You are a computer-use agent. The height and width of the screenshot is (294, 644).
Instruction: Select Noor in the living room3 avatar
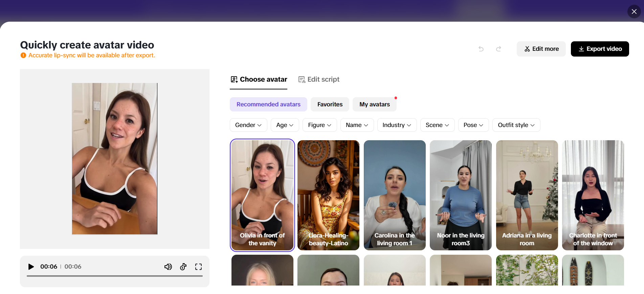click(x=461, y=195)
